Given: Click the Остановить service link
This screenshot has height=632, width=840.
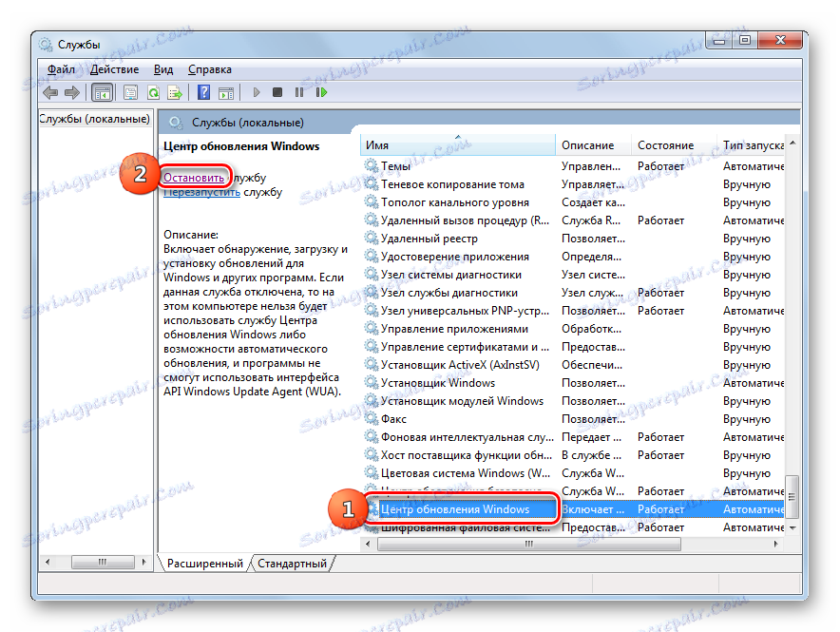Looking at the screenshot, I should coord(194,178).
